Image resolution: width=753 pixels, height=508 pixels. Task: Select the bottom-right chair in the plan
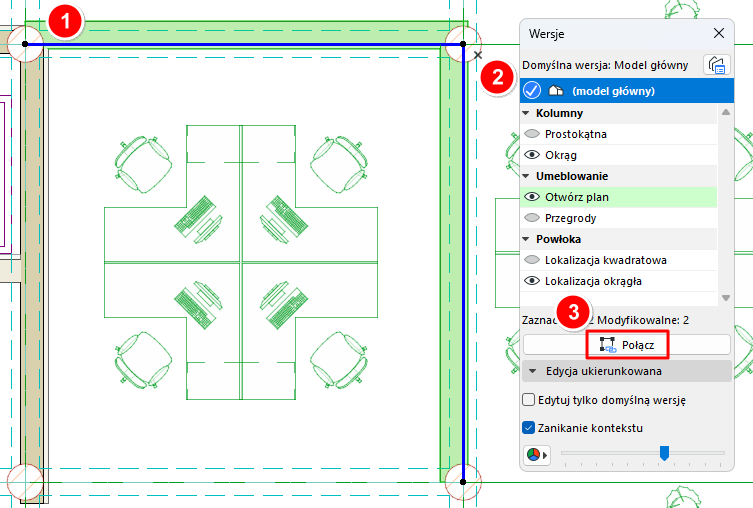[x=338, y=359]
